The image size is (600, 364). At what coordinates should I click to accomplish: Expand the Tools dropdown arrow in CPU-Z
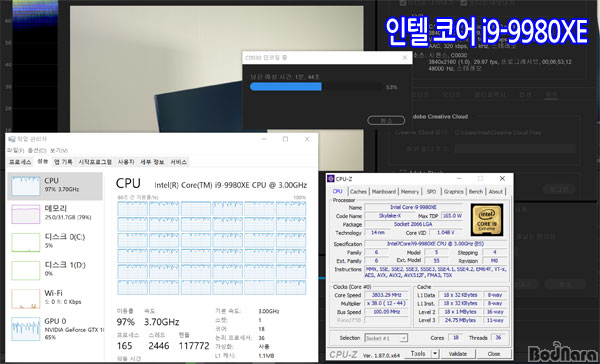coord(435,354)
